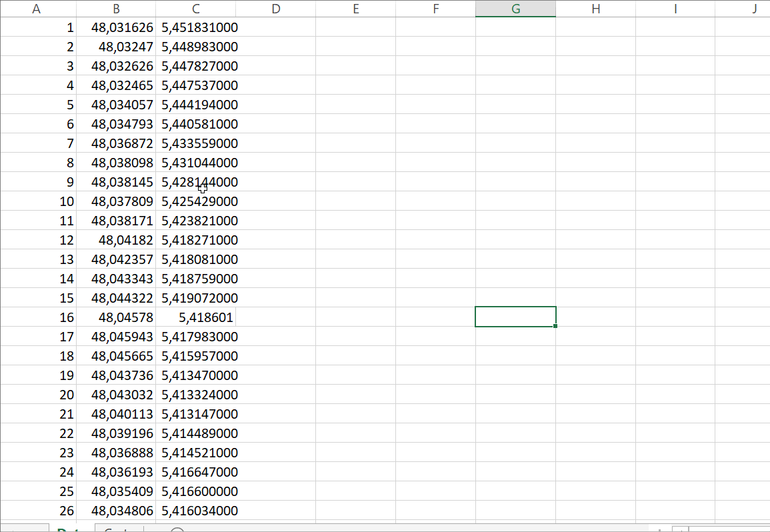Click cell containing 48,034793
Screen dimensions: 770x532
(x=116, y=124)
